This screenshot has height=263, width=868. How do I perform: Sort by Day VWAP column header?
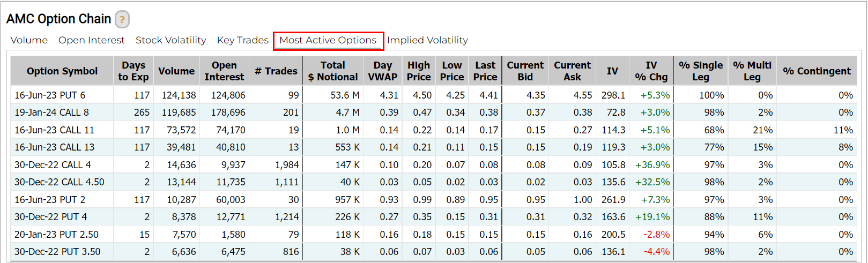tap(382, 71)
